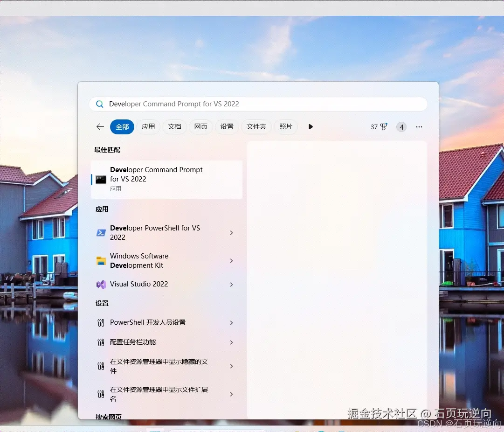The height and width of the screenshot is (432, 504).
Task: Open PowerShell 开发人员设置 result
Action: click(166, 323)
